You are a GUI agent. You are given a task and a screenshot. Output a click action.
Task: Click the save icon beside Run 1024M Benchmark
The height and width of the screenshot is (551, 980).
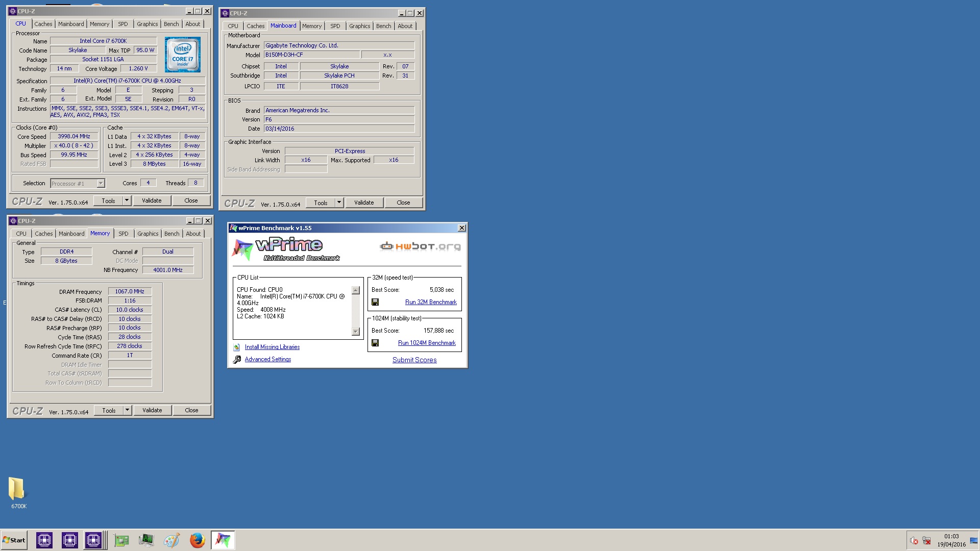point(375,343)
